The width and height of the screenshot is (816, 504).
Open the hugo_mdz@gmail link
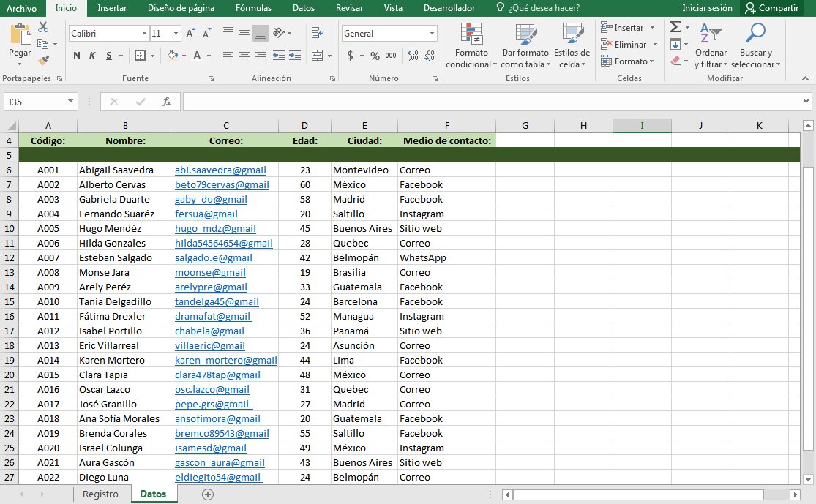tap(215, 228)
